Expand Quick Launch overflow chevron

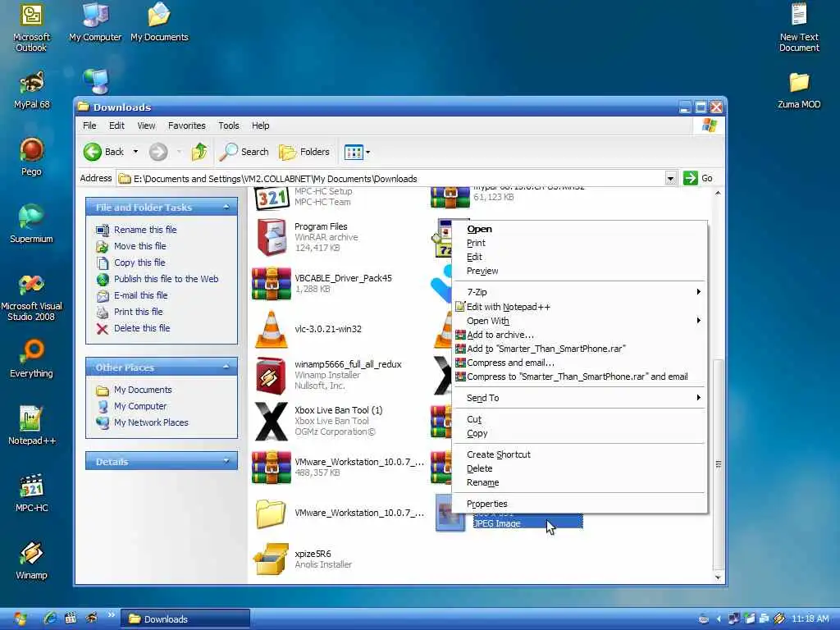tap(111, 615)
